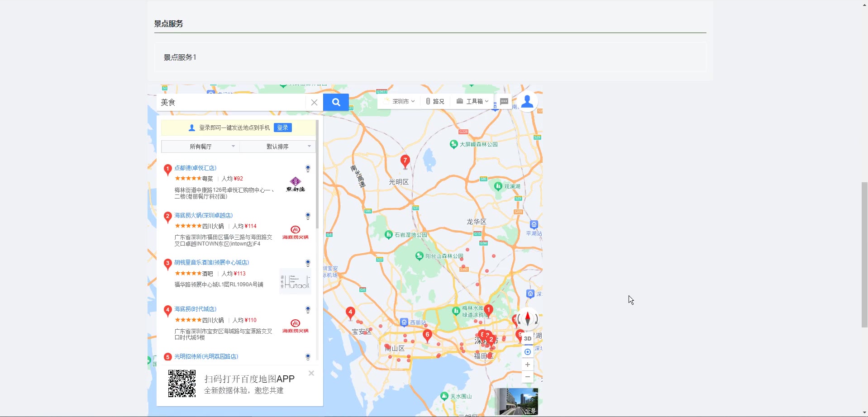Click map pin 6 near 南山区
The height and width of the screenshot is (417, 868).
click(x=427, y=335)
